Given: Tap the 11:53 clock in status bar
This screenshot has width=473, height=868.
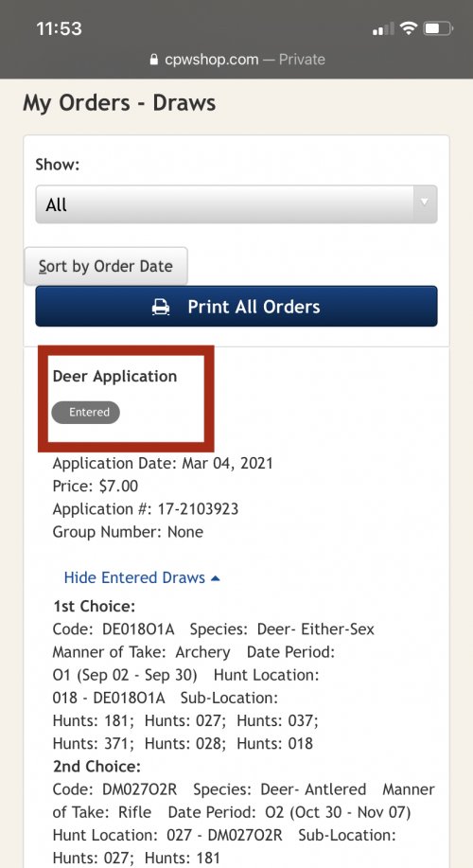Looking at the screenshot, I should [x=60, y=28].
